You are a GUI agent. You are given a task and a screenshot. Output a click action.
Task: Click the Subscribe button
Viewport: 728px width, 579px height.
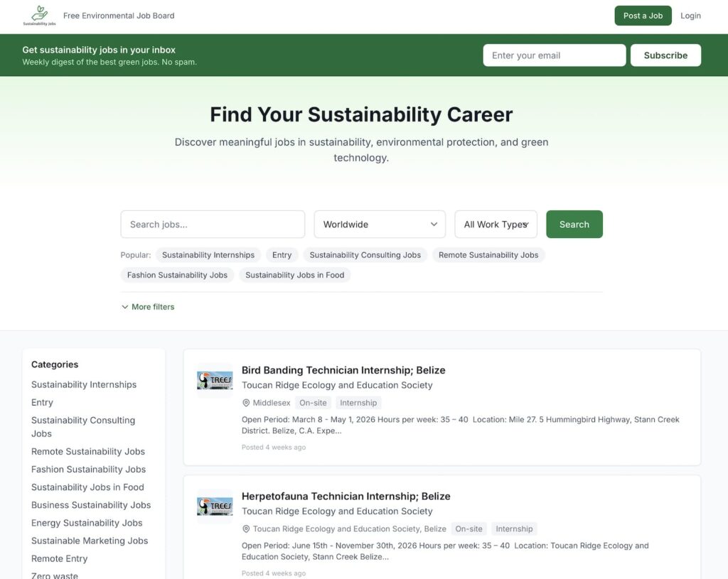[665, 55]
